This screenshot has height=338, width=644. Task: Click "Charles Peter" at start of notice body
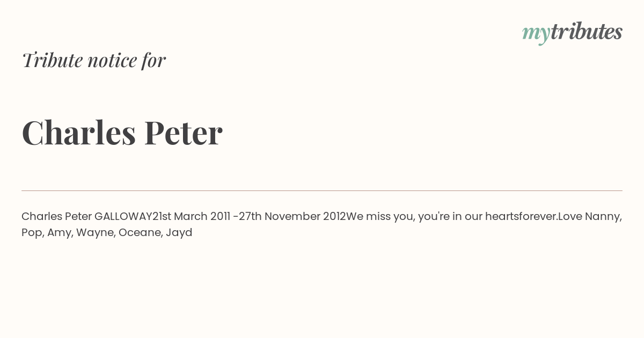56,217
